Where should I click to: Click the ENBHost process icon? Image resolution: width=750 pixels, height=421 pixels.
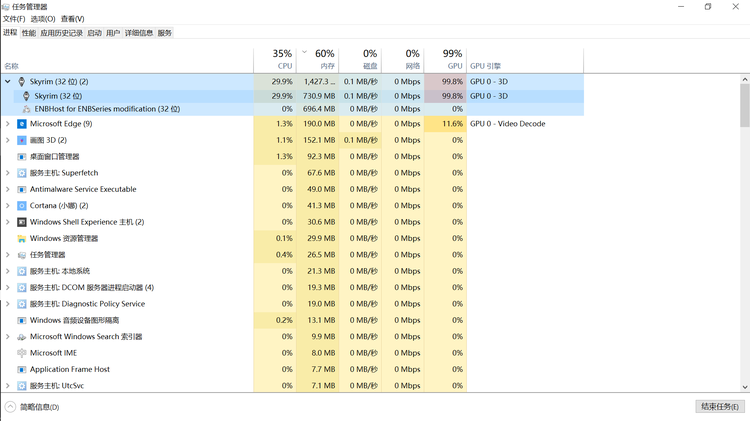click(26, 109)
